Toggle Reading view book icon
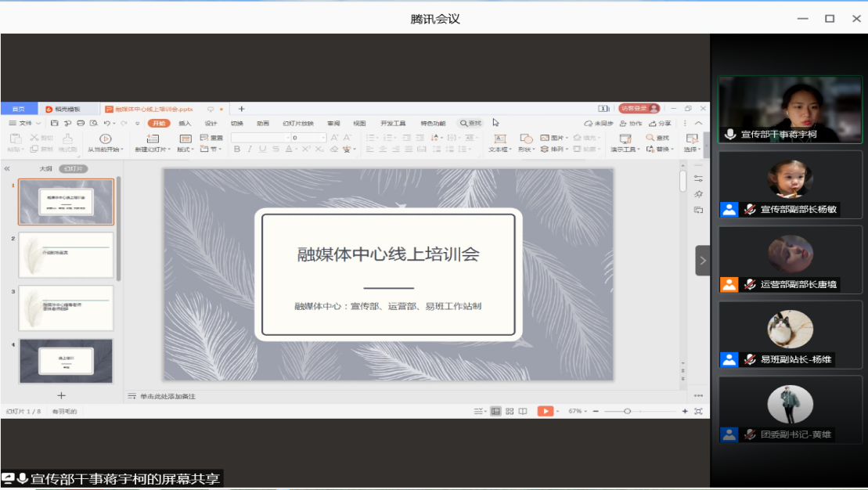The height and width of the screenshot is (490, 868). (x=523, y=412)
